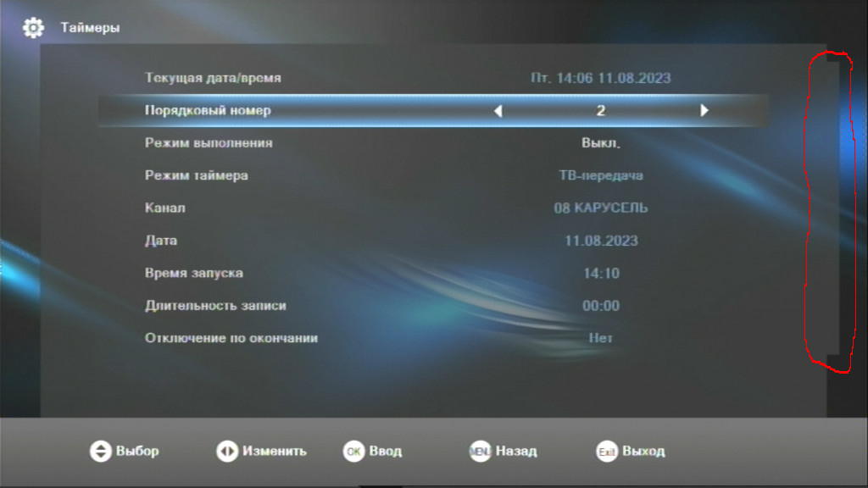The width and height of the screenshot is (868, 488).
Task: Select the Порядковый номер row label
Action: pos(208,111)
